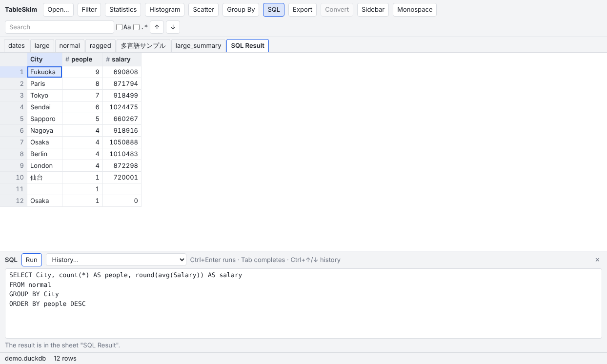
Task: Select people value 9
Action: [82, 72]
